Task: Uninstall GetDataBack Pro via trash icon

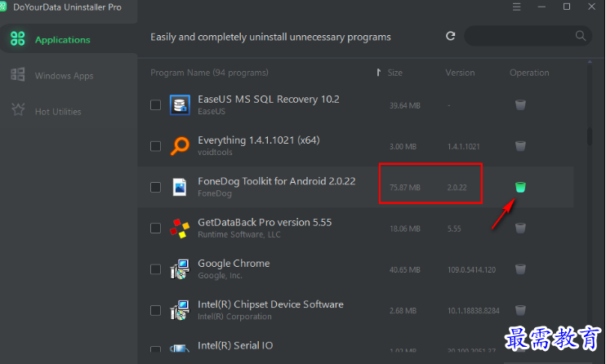Action: click(520, 228)
